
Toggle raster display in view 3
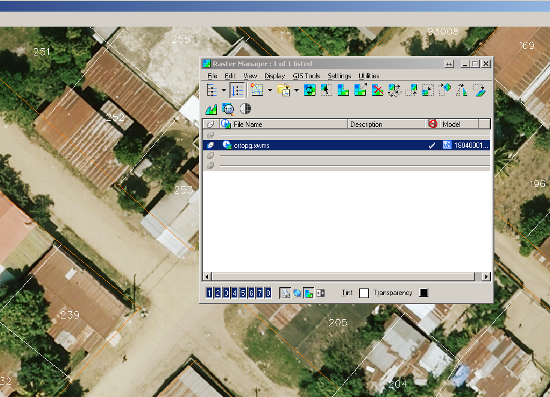[226, 293]
